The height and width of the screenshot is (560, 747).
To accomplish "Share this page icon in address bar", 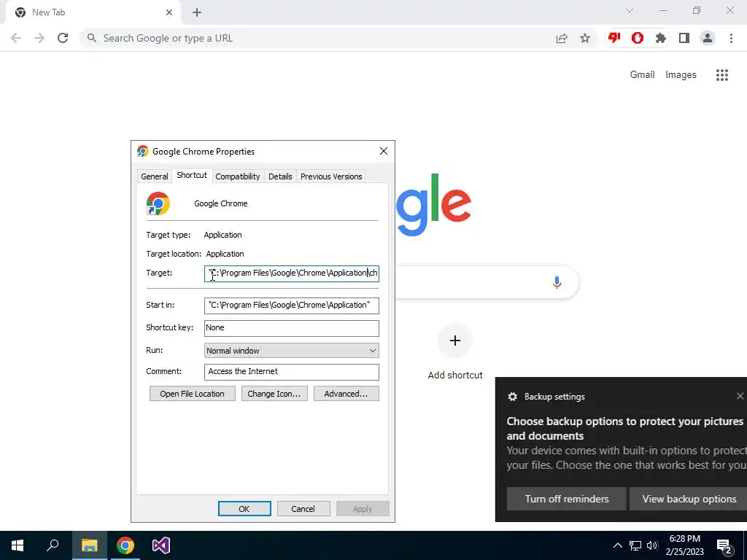I will 562,38.
